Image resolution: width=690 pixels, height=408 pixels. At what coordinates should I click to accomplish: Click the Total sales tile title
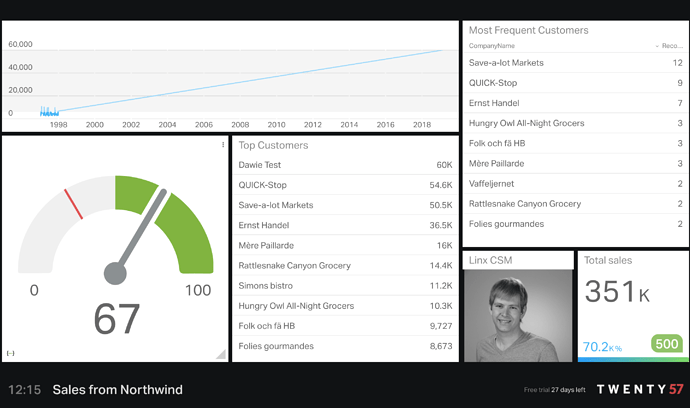(608, 260)
